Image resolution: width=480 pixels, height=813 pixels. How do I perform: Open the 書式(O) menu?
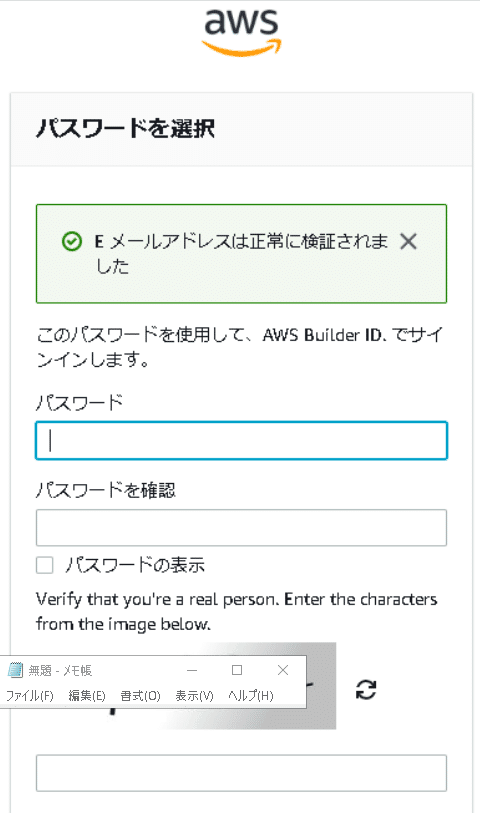coord(140,696)
